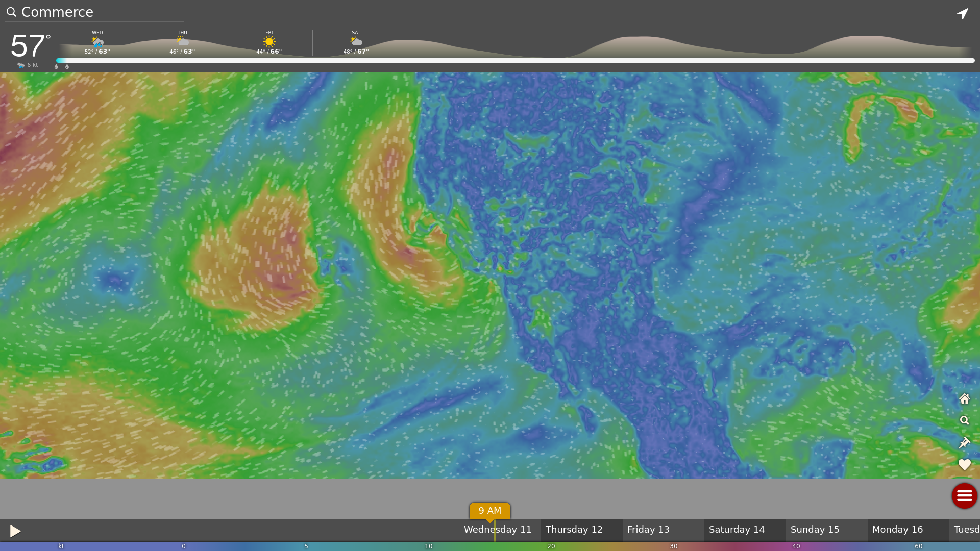Add to favorites with the heart icon

click(964, 465)
